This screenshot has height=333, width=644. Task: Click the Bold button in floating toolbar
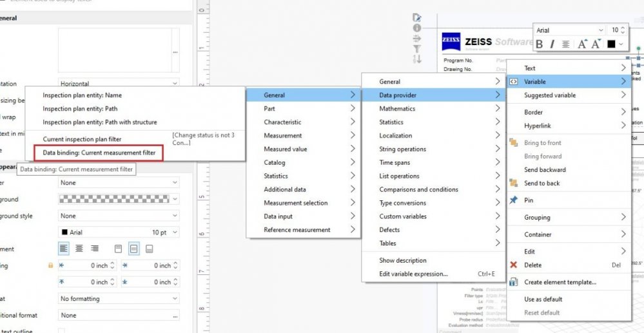coord(540,44)
